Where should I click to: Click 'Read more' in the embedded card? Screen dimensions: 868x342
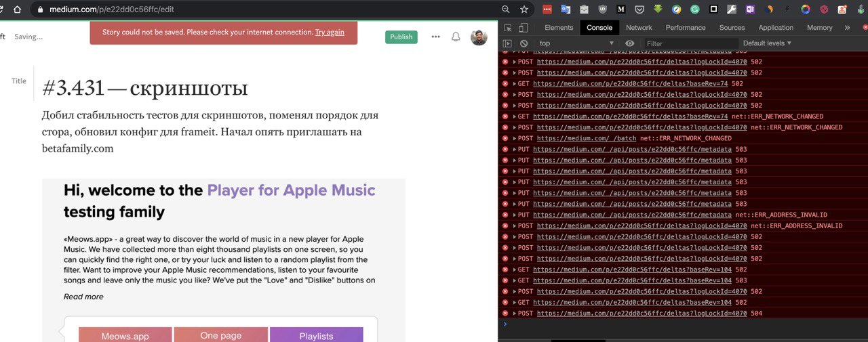tap(83, 297)
